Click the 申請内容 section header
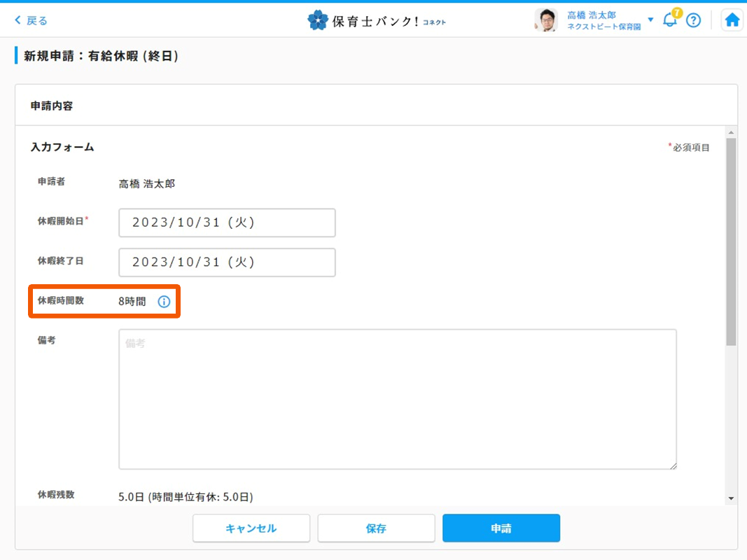The image size is (747, 560). coord(52,106)
